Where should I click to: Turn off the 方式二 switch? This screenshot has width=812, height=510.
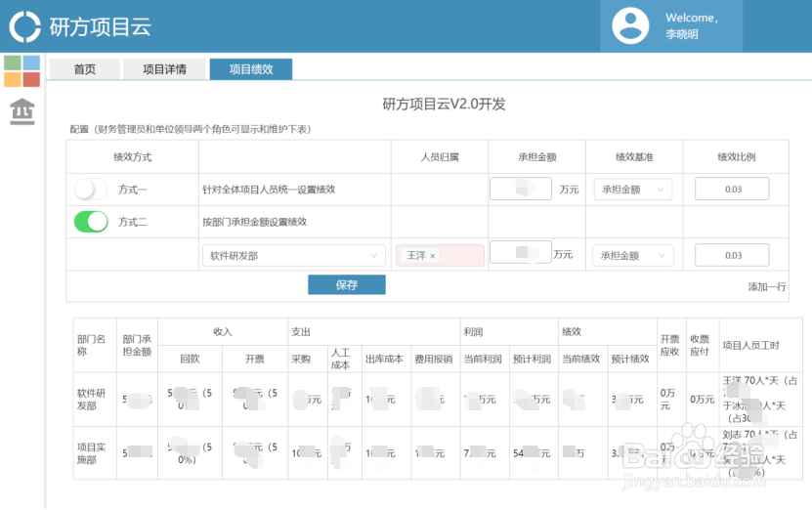(91, 222)
